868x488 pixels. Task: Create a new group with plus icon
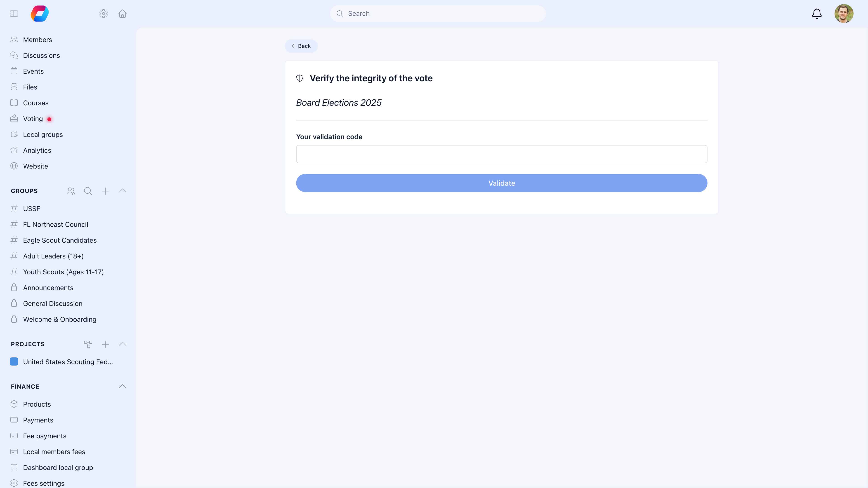pos(105,191)
